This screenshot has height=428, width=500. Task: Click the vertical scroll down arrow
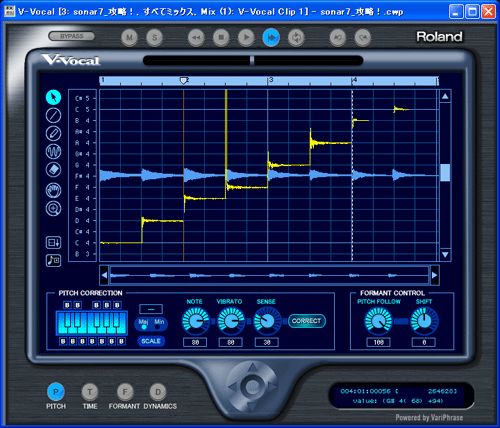click(445, 255)
